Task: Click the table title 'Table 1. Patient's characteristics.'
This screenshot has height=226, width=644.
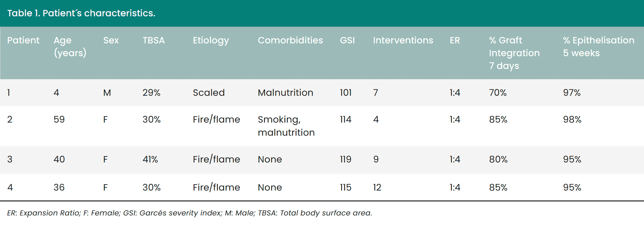Action: point(81,13)
